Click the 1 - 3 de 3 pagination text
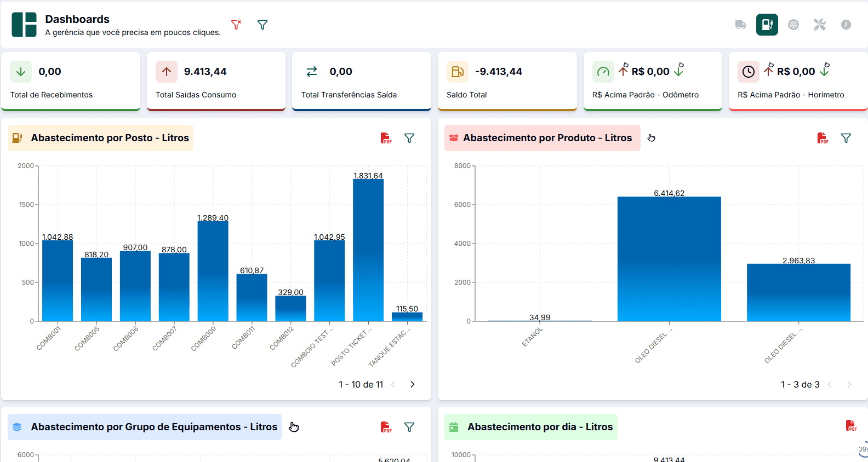This screenshot has width=868, height=462. point(800,384)
